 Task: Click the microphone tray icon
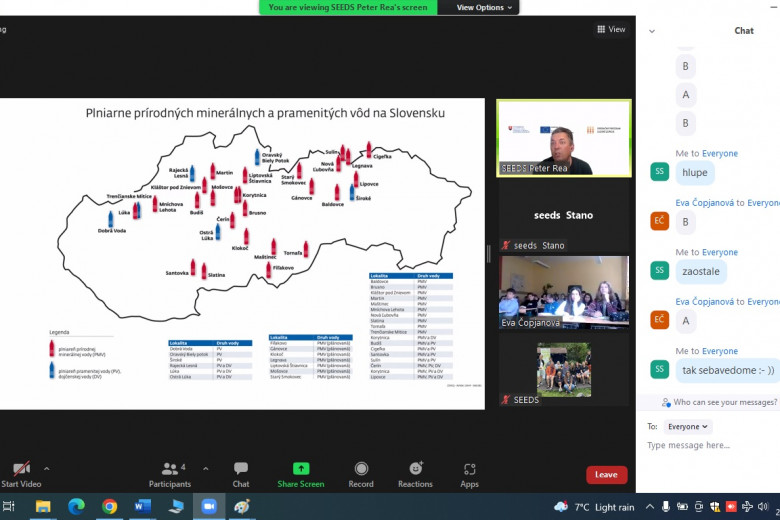(x=666, y=507)
